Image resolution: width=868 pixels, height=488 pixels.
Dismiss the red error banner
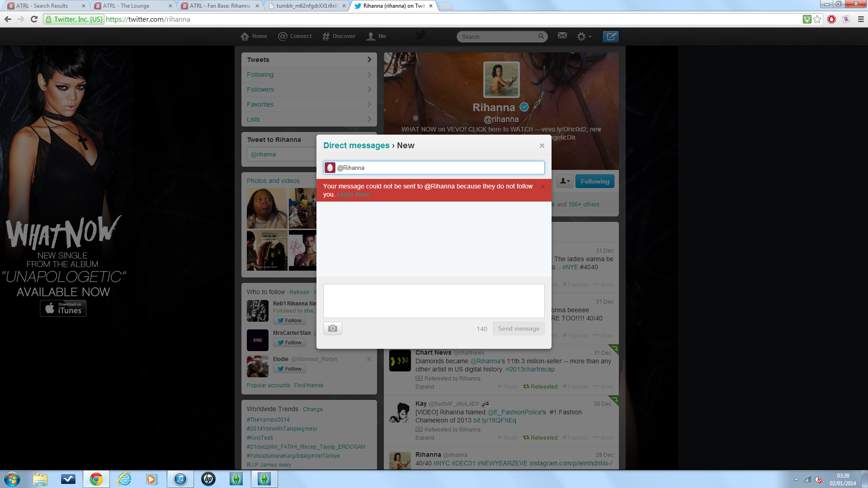(542, 186)
